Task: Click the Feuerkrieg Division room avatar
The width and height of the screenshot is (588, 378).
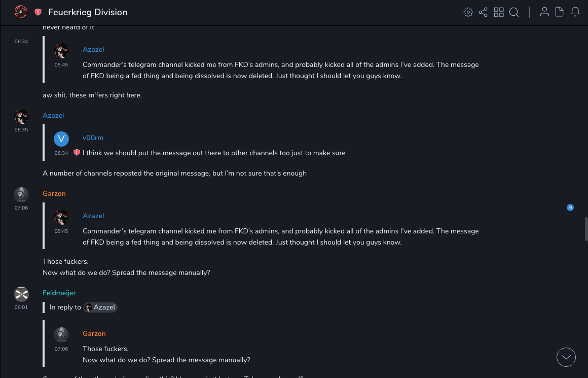Action: click(21, 12)
